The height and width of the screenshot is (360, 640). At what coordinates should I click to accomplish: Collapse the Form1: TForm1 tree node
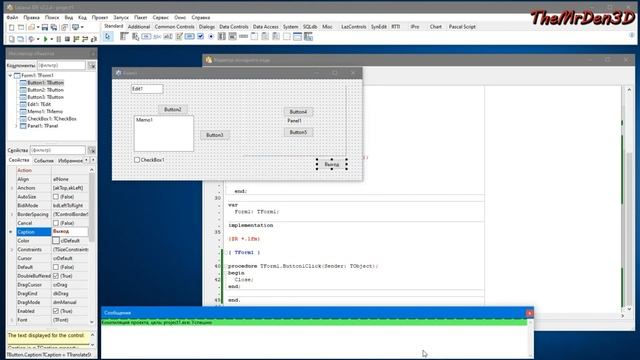pyautogui.click(x=11, y=76)
